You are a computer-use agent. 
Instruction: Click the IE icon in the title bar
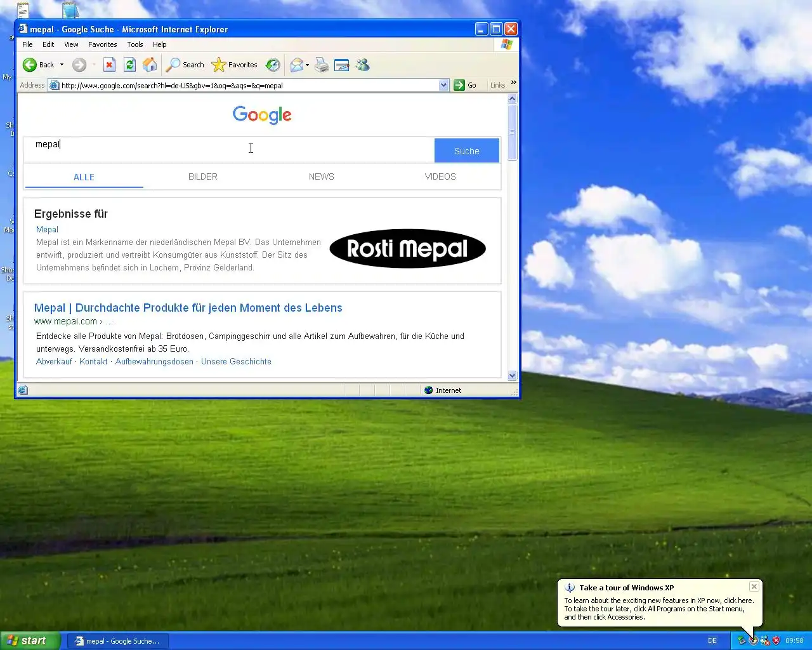point(23,29)
